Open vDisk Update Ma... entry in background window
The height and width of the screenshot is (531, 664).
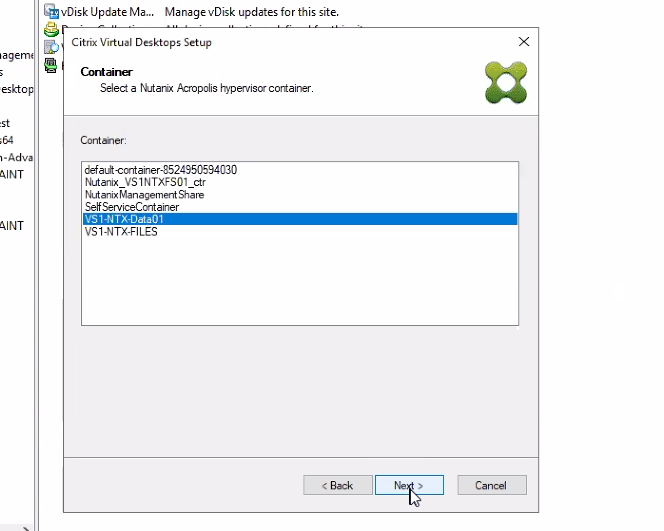coord(107,12)
